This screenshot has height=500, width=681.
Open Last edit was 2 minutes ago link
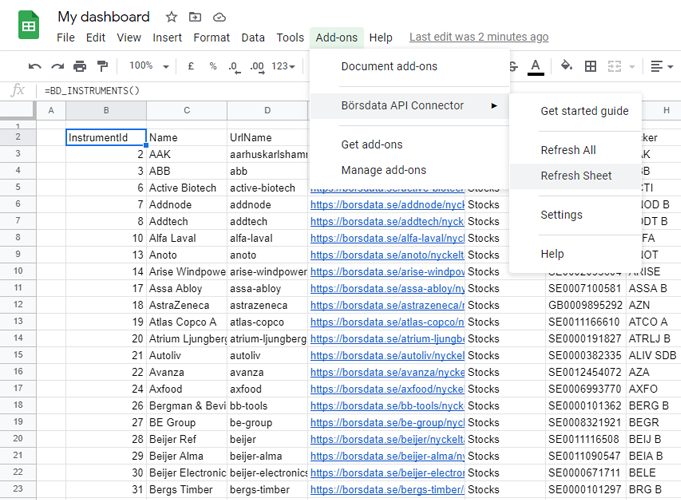pos(479,37)
